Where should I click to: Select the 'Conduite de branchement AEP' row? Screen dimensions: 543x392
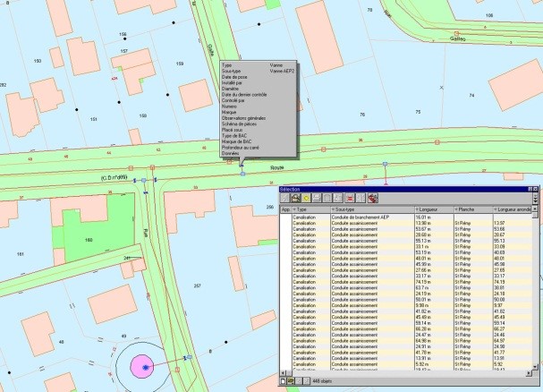(x=358, y=216)
